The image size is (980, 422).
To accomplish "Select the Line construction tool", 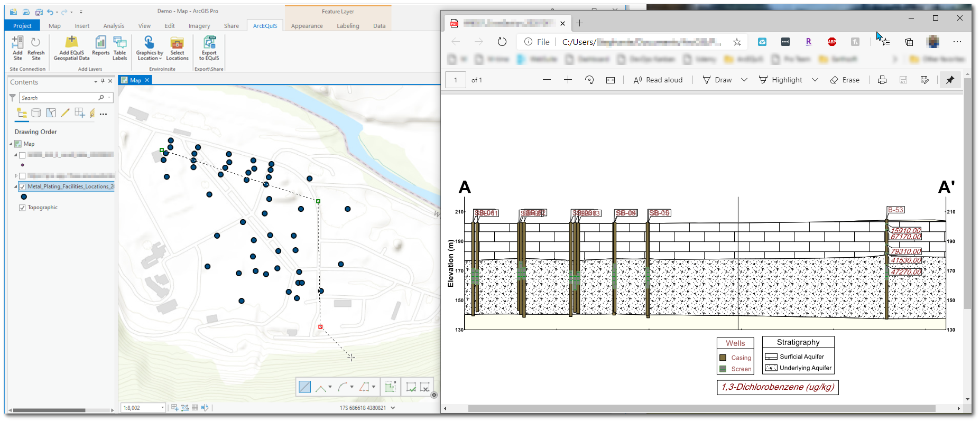I will [305, 387].
